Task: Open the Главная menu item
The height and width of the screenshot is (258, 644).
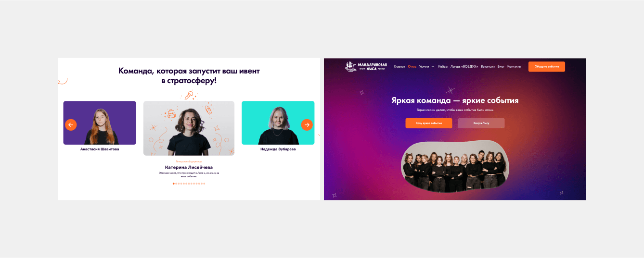Action: pyautogui.click(x=399, y=67)
